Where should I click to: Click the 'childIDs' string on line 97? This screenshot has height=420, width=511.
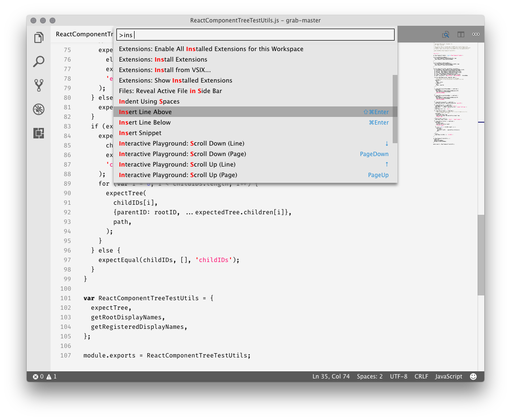pos(213,260)
